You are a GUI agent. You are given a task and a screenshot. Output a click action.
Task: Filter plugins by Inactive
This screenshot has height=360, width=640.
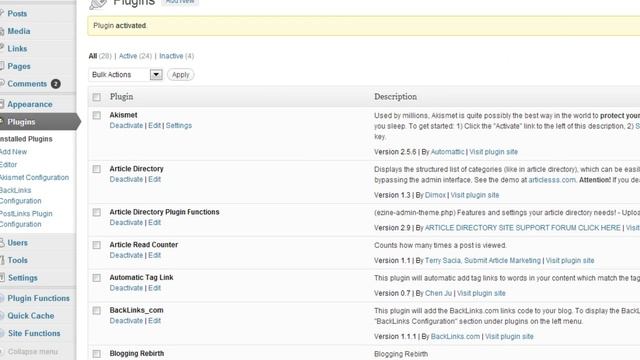(171, 56)
